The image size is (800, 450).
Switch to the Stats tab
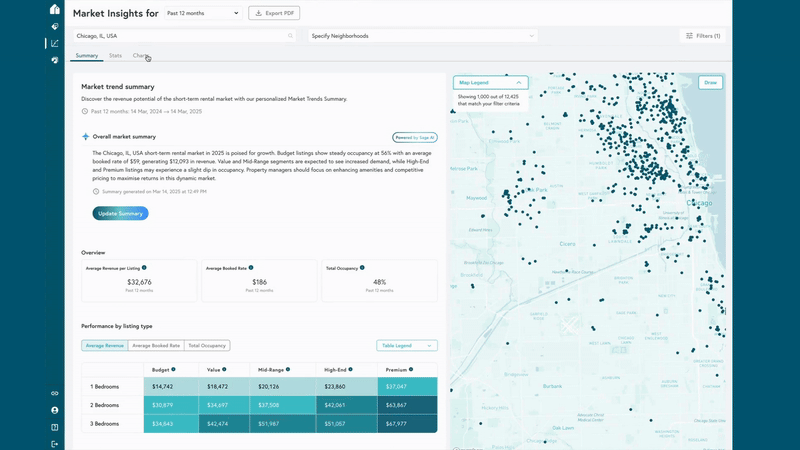point(116,56)
